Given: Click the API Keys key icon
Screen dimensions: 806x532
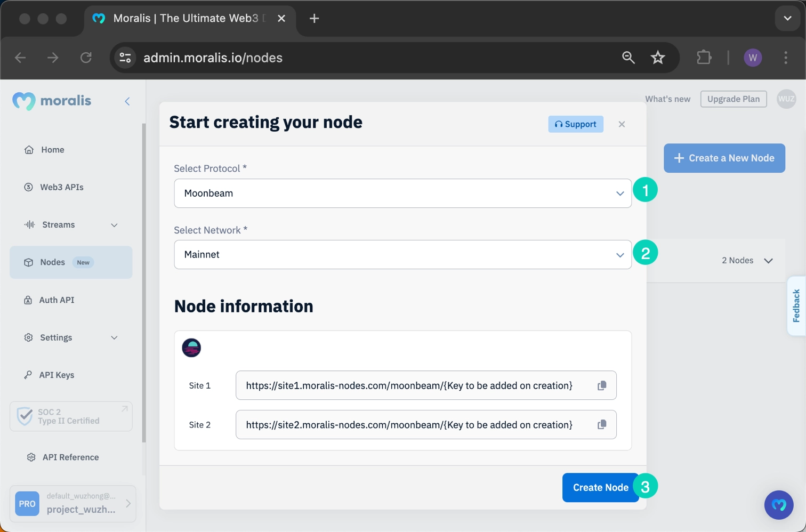Looking at the screenshot, I should 28,375.
